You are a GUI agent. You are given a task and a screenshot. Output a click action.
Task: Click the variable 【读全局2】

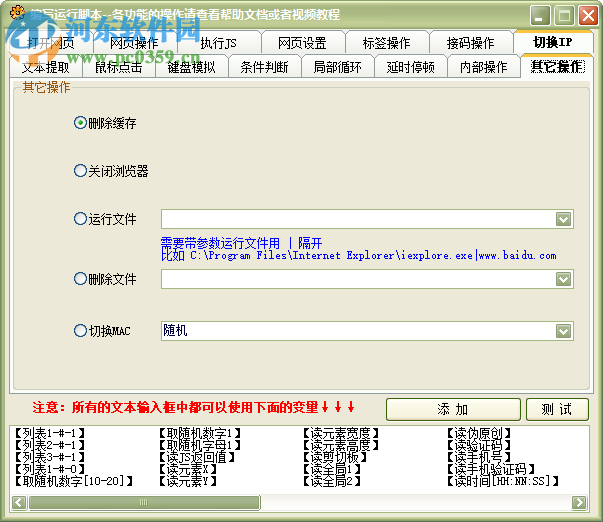point(332,481)
